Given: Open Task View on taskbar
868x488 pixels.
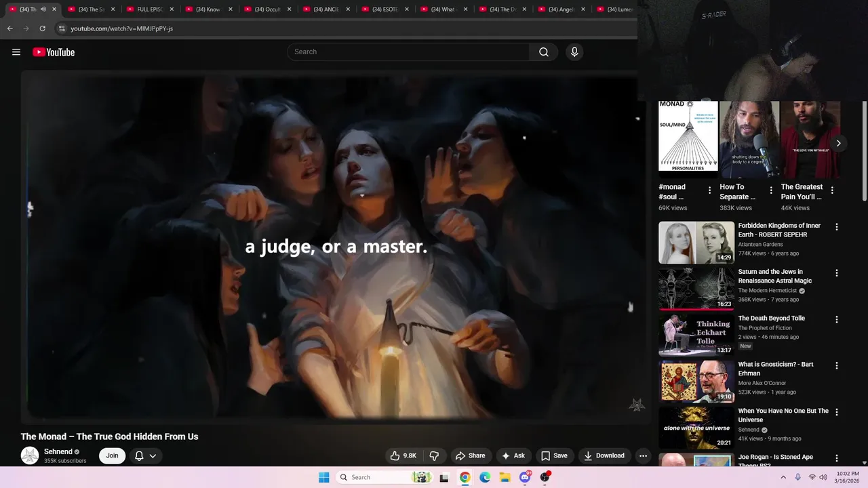Looking at the screenshot, I should [x=444, y=477].
